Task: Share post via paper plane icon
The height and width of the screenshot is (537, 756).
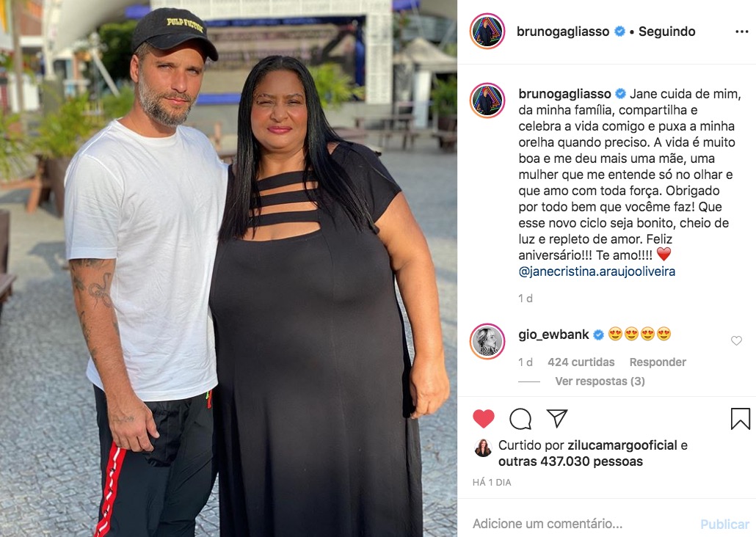Action: 557,418
